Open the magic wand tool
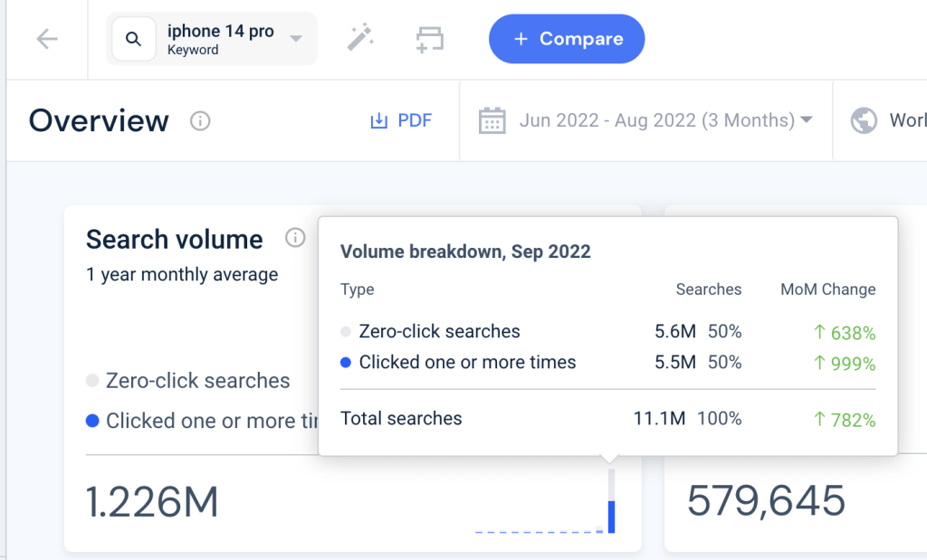The width and height of the screenshot is (927, 560). 360,38
